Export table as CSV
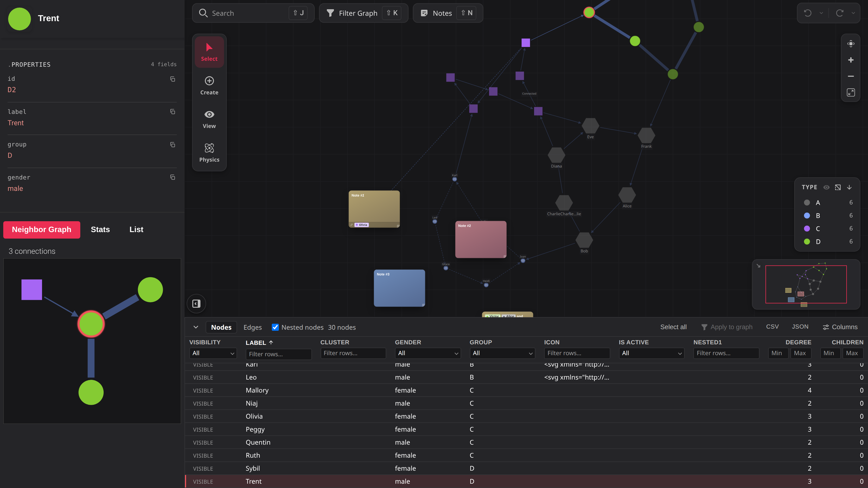The image size is (868, 488). (772, 327)
